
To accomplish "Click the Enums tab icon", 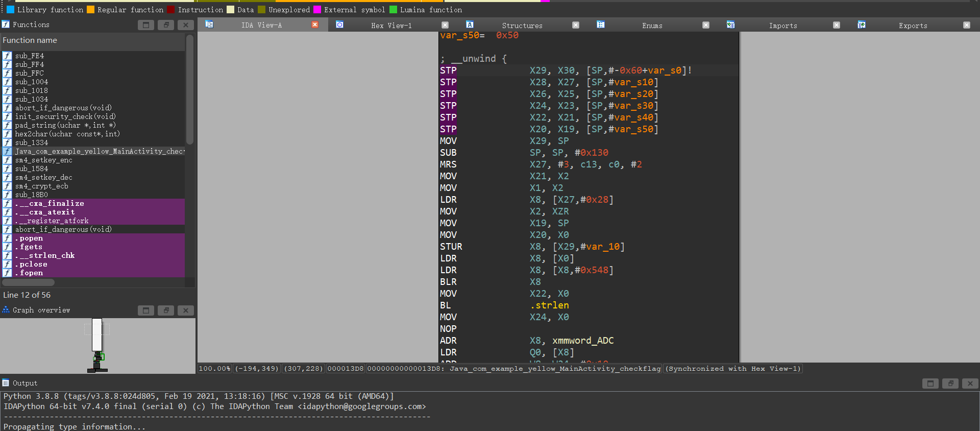I will coord(601,25).
